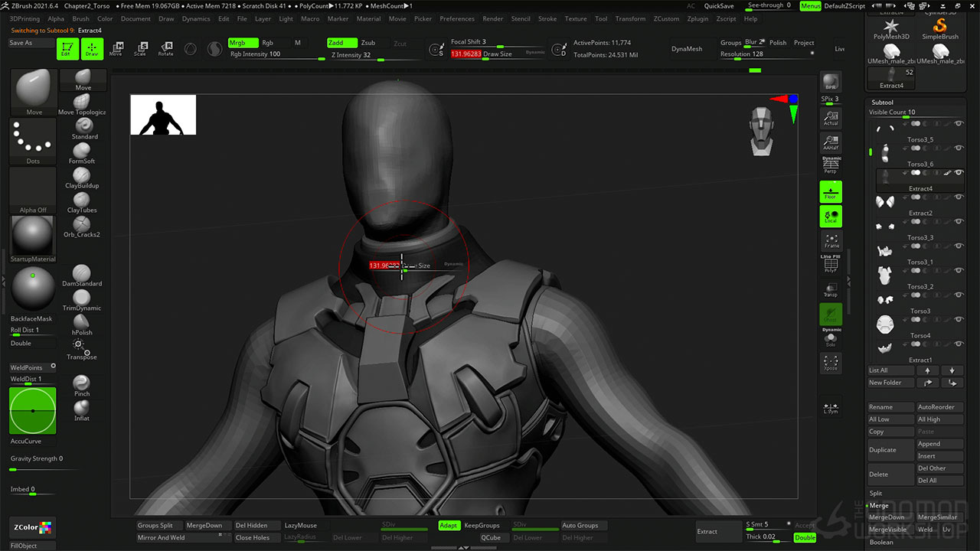Click the BPR render button
This screenshot has height=551, width=980.
(831, 82)
